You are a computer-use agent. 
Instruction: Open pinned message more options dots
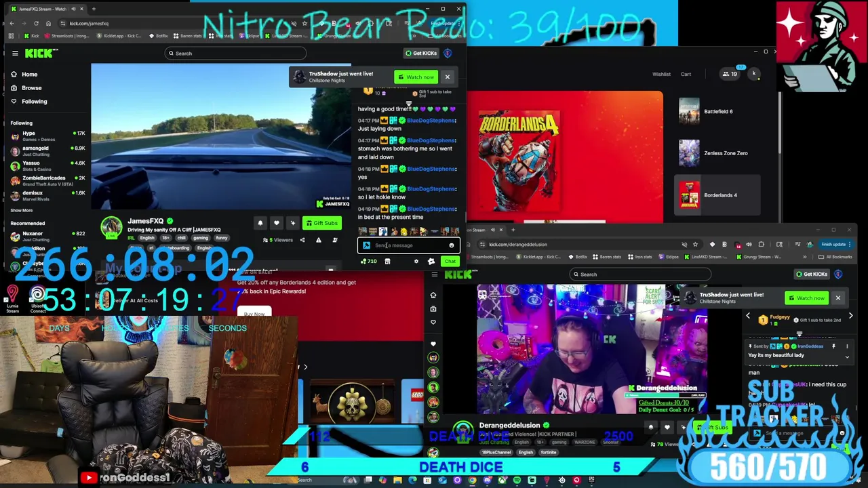tap(847, 346)
